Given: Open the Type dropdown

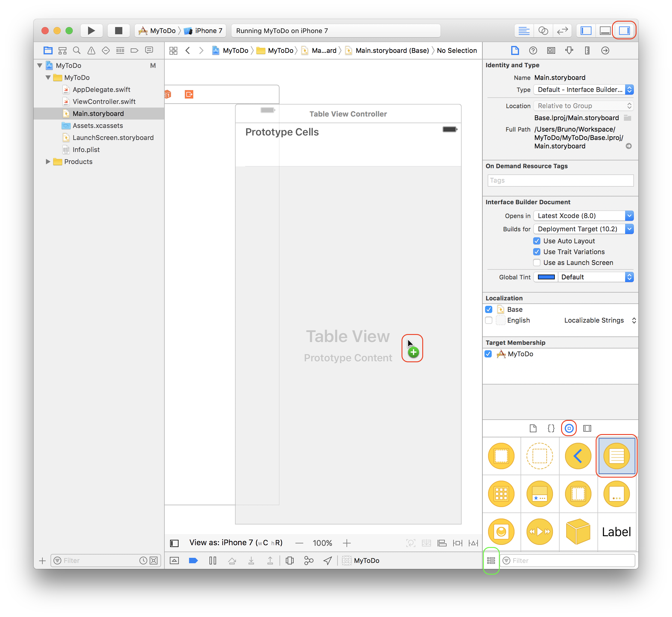Looking at the screenshot, I should (x=583, y=90).
